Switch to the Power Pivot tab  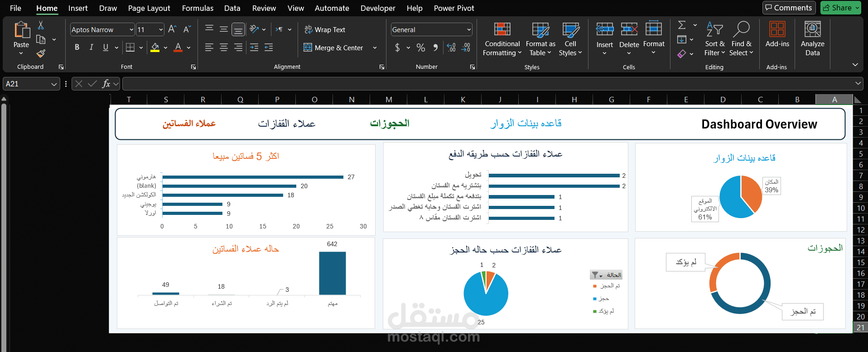[454, 8]
